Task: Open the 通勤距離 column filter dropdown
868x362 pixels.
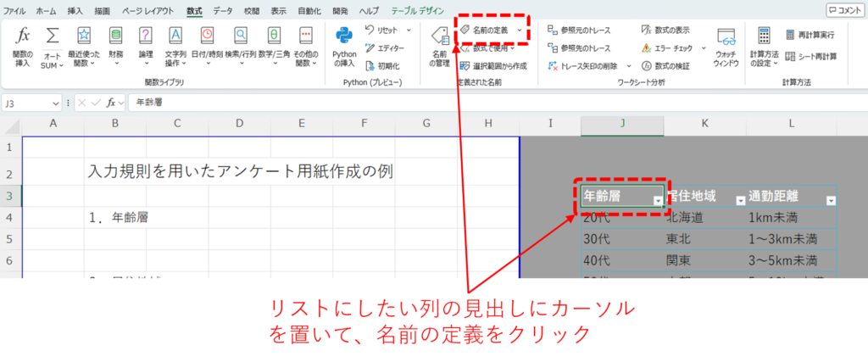Action: 830,201
